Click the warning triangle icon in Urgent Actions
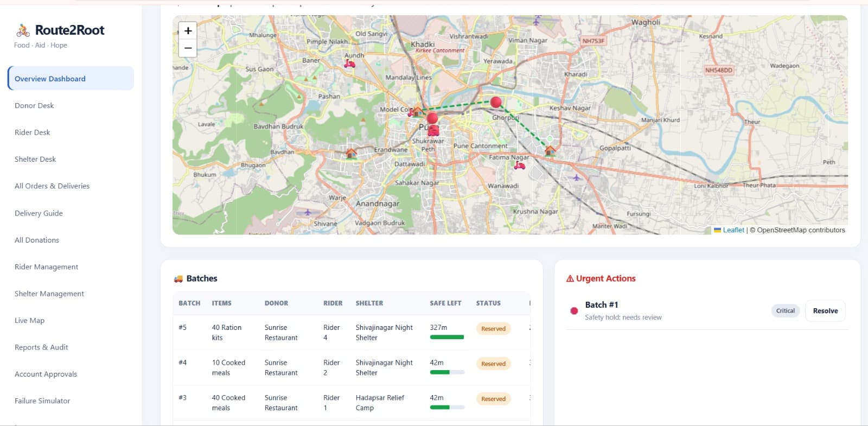The height and width of the screenshot is (426, 868). click(570, 278)
